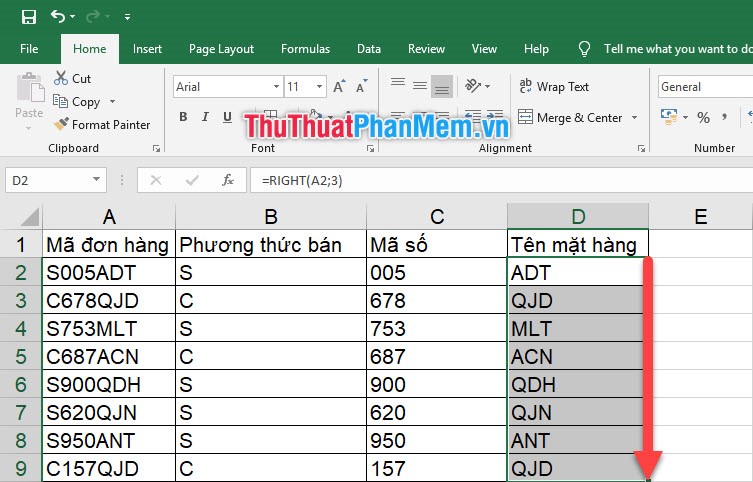This screenshot has height=482, width=753.
Task: Select column E header
Action: click(x=700, y=217)
